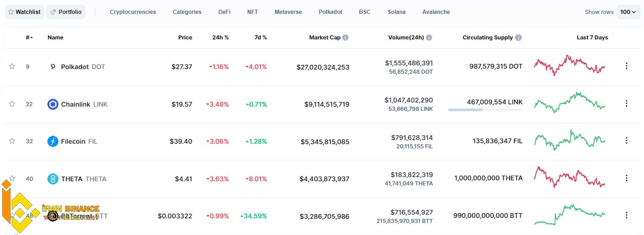Click Filecoin supply 135,836,347 FIL
The height and width of the screenshot is (235, 644).
coord(497,141)
